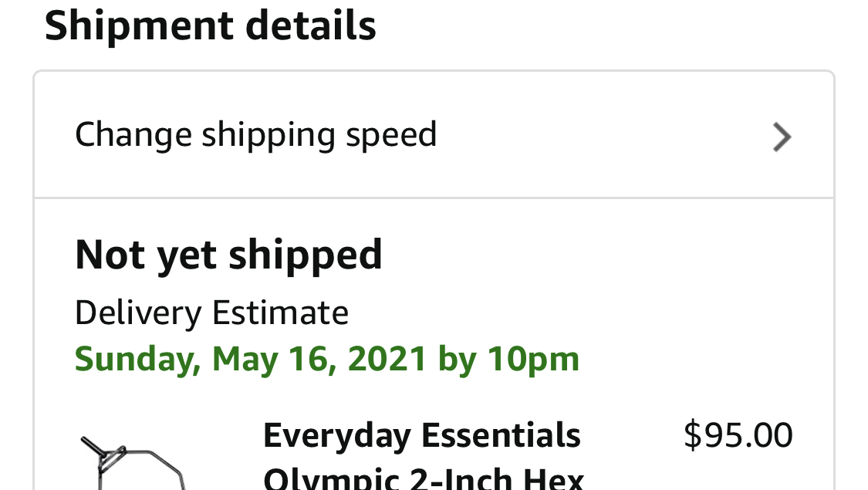
Task: Click the 'speed' word in shipping option
Action: point(391,134)
